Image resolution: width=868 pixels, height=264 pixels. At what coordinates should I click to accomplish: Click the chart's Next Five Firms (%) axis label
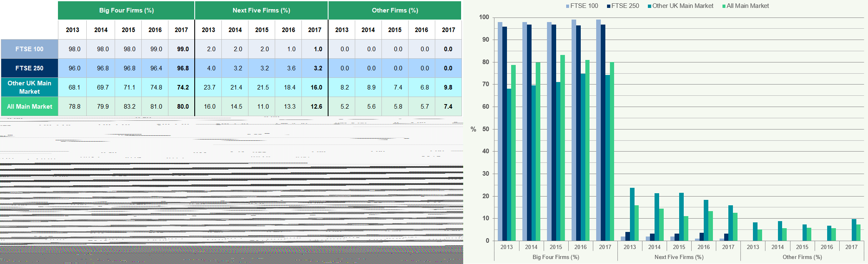click(x=679, y=257)
